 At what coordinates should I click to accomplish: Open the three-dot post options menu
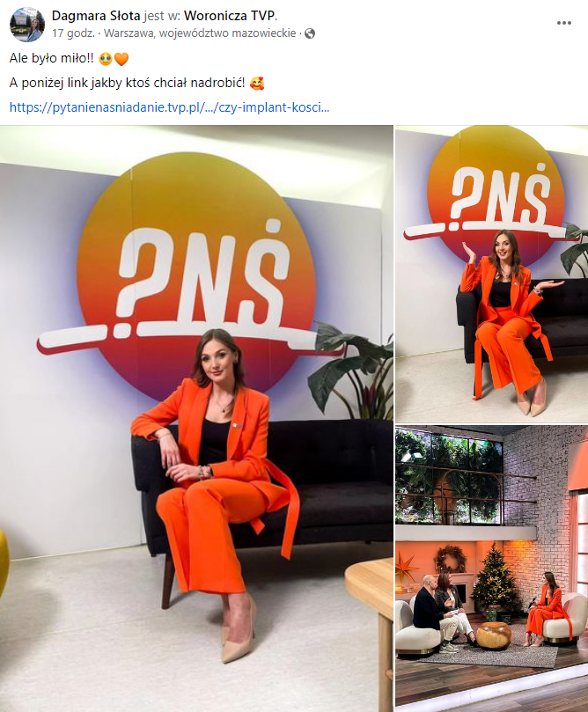tap(564, 23)
